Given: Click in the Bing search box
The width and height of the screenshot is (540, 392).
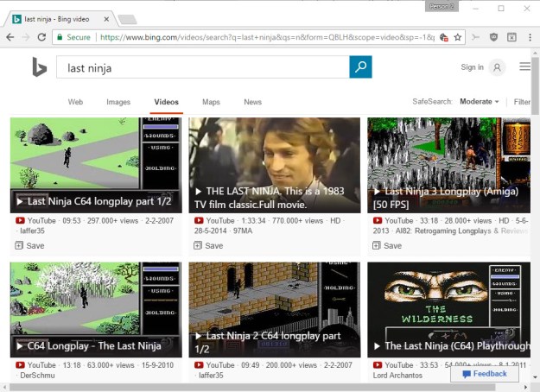Looking at the screenshot, I should click(x=203, y=67).
